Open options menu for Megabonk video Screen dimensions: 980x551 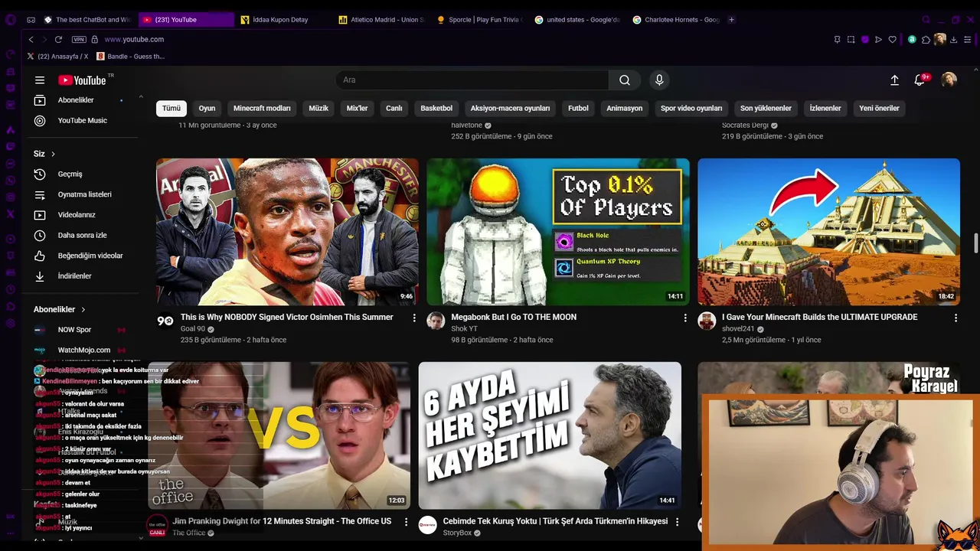[685, 318]
